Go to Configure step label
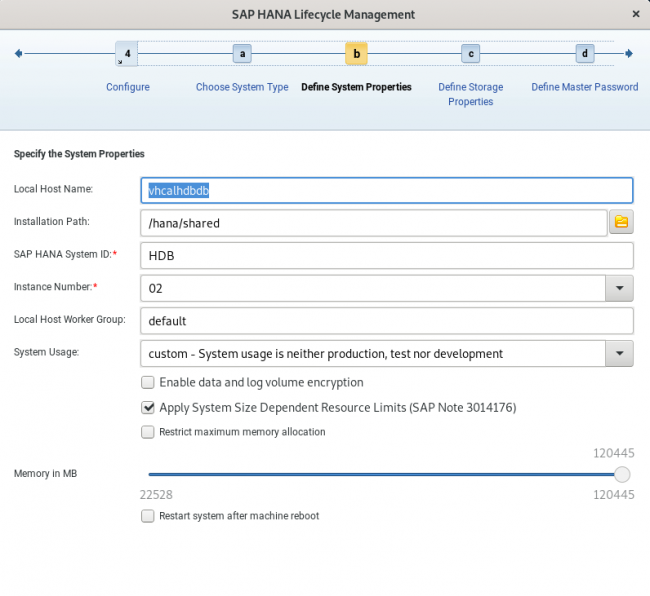This screenshot has width=650, height=596. 128,87
